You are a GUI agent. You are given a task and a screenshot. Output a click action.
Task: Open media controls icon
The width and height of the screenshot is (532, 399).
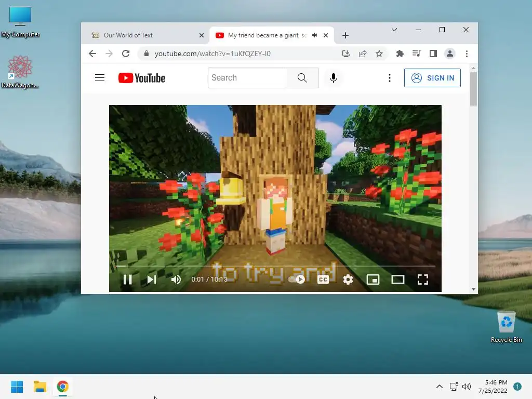(416, 54)
